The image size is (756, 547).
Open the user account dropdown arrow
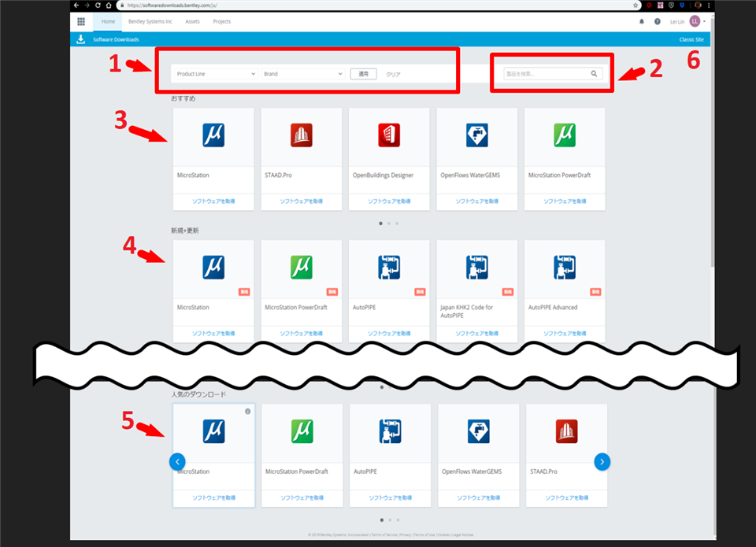click(704, 22)
